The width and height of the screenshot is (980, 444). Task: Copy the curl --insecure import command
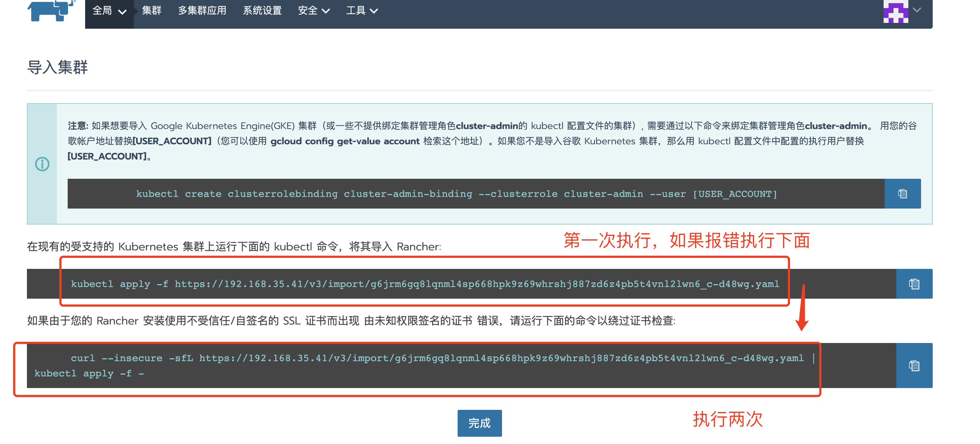(x=914, y=366)
